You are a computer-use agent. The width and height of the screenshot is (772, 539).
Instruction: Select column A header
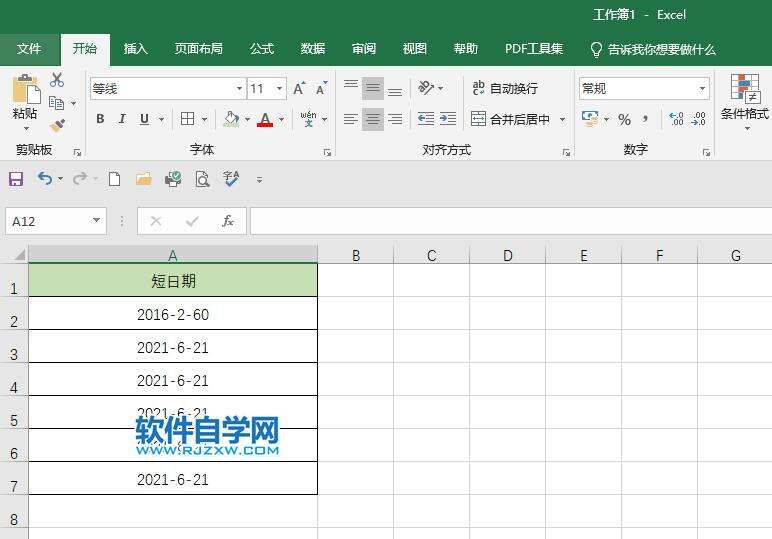coord(173,254)
